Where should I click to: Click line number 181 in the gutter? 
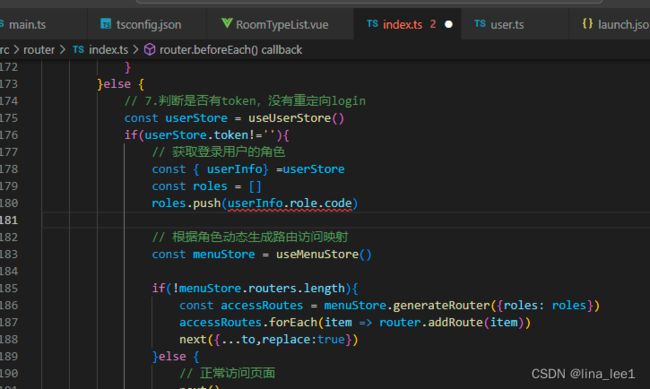(x=9, y=220)
